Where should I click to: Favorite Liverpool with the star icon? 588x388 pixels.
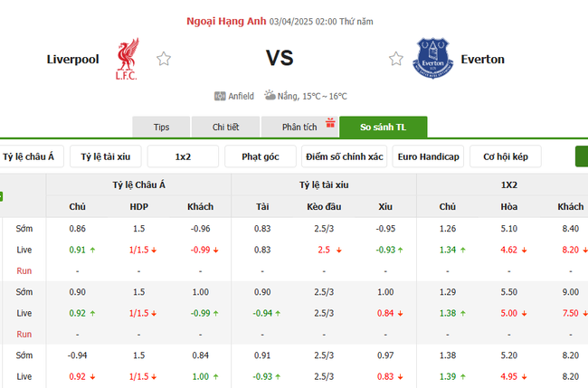point(164,59)
